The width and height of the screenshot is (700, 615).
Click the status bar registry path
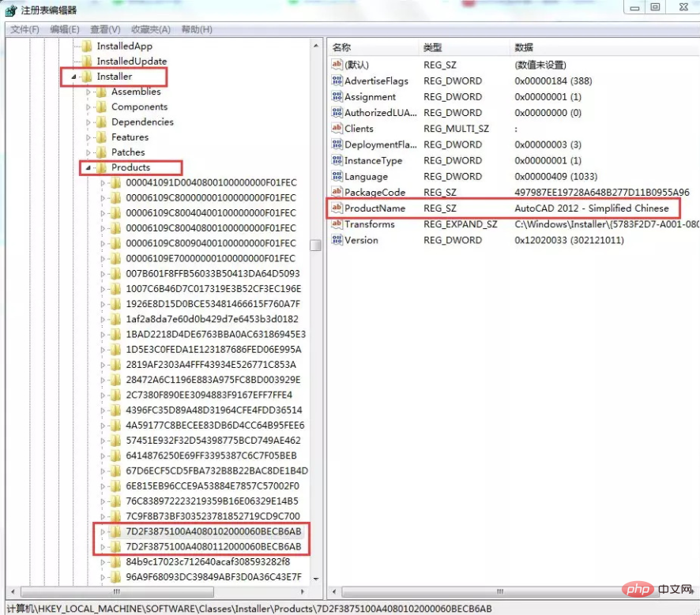249,609
